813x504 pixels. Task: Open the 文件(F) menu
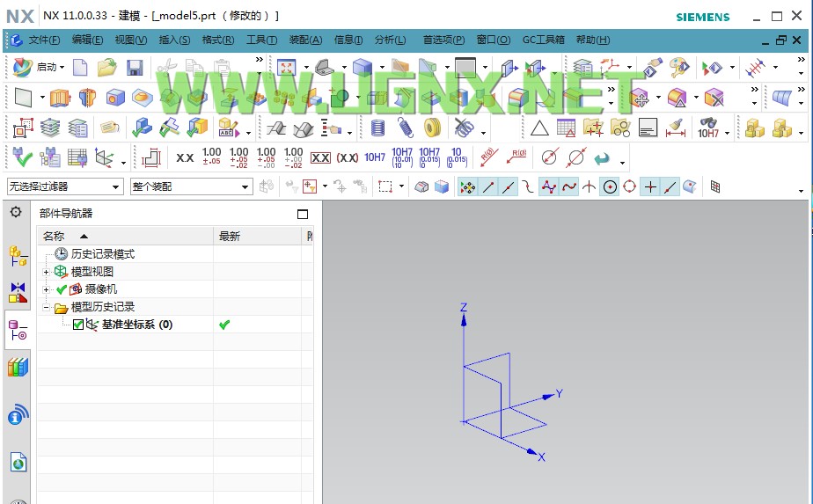(x=44, y=40)
